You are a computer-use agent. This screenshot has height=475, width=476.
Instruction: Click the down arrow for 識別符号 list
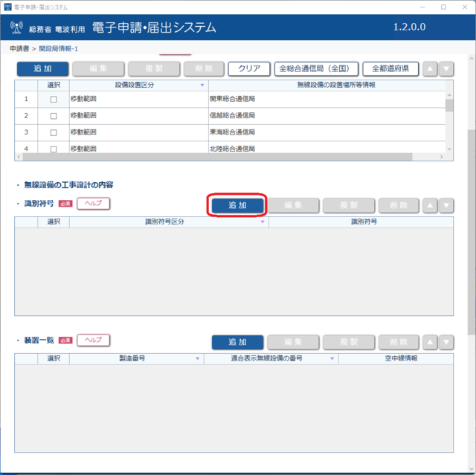tap(446, 205)
